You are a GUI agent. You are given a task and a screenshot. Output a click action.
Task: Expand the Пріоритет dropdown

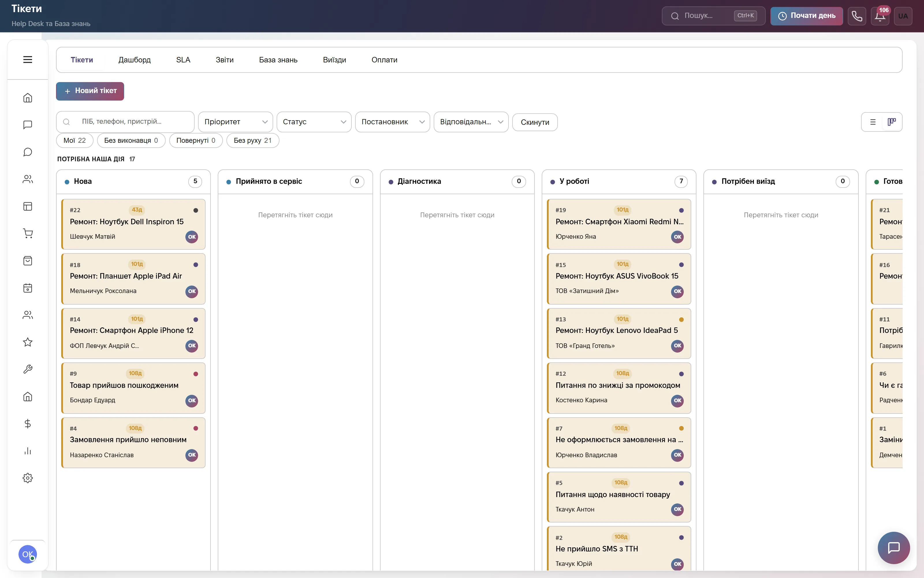pos(235,122)
